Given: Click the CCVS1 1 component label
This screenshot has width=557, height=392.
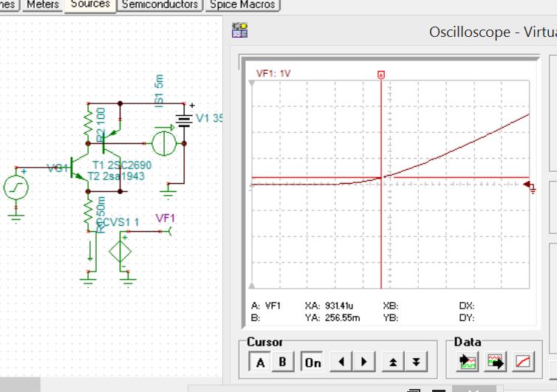Looking at the screenshot, I should [x=117, y=223].
